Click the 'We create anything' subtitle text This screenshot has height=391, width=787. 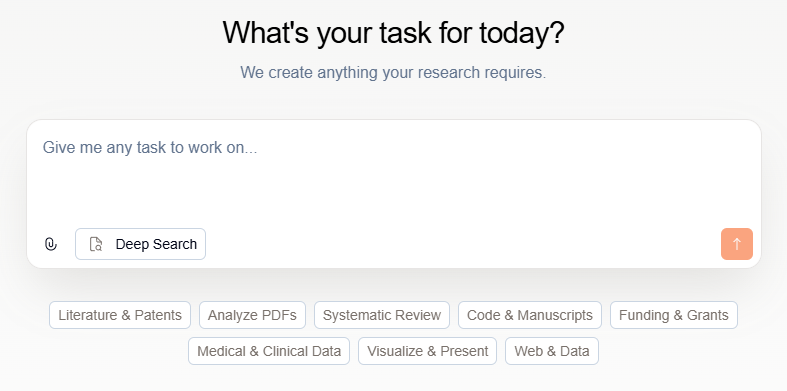[x=394, y=72]
